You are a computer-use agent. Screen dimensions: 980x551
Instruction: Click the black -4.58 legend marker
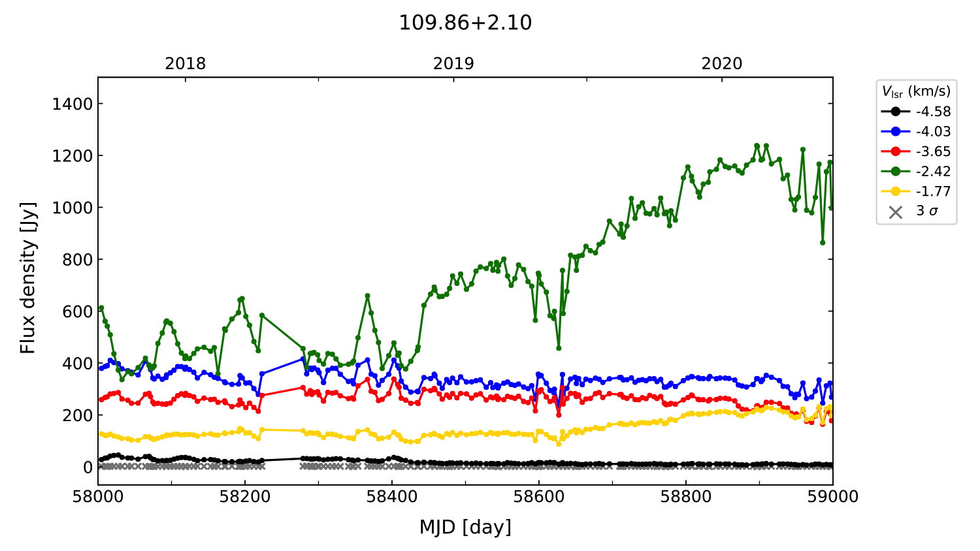pos(895,112)
